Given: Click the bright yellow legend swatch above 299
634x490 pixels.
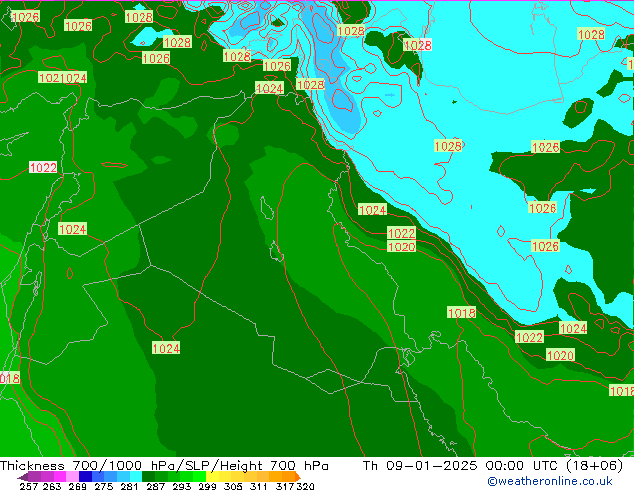Looking at the screenshot, I should click(x=212, y=476).
